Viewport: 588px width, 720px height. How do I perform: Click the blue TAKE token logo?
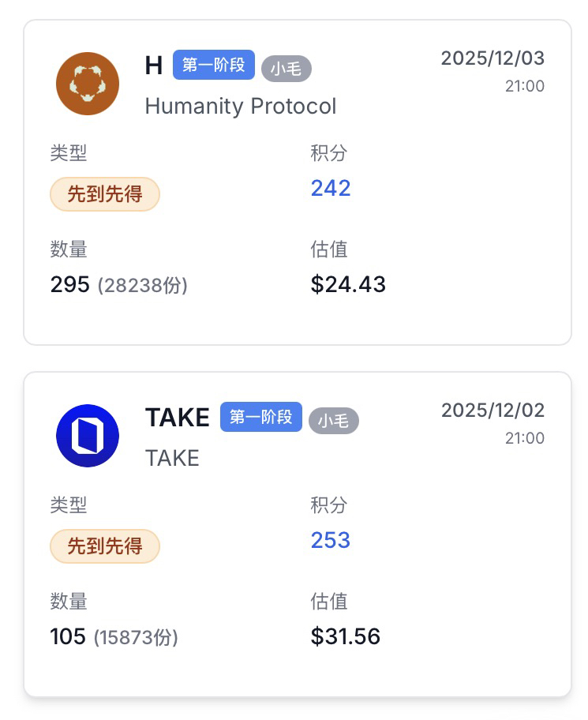(88, 436)
